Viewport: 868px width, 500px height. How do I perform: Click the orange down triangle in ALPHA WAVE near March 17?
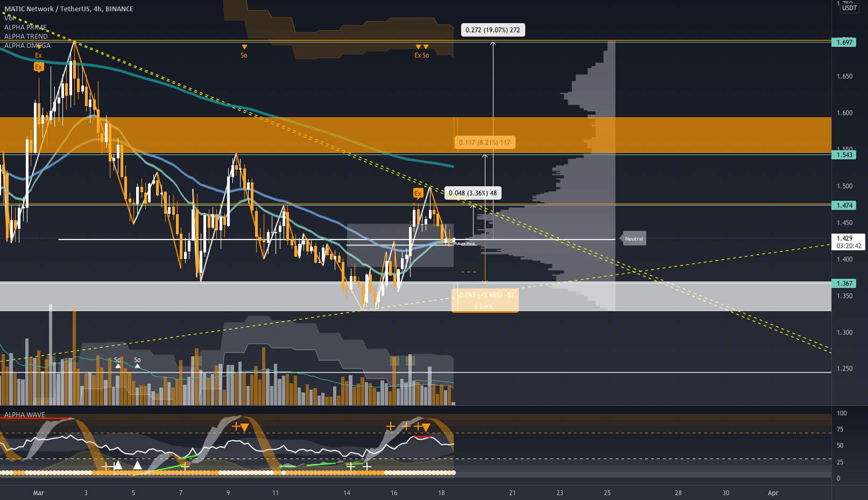[426, 427]
